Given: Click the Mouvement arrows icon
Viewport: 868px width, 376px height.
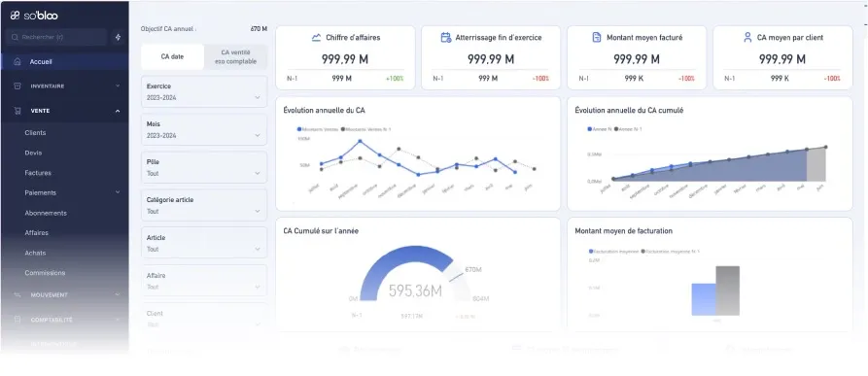Looking at the screenshot, I should (x=17, y=295).
